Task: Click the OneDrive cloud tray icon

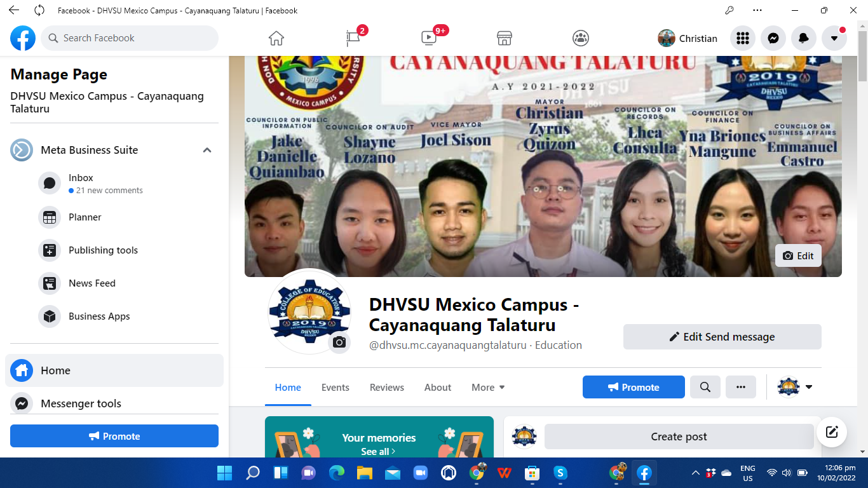Action: tap(726, 473)
